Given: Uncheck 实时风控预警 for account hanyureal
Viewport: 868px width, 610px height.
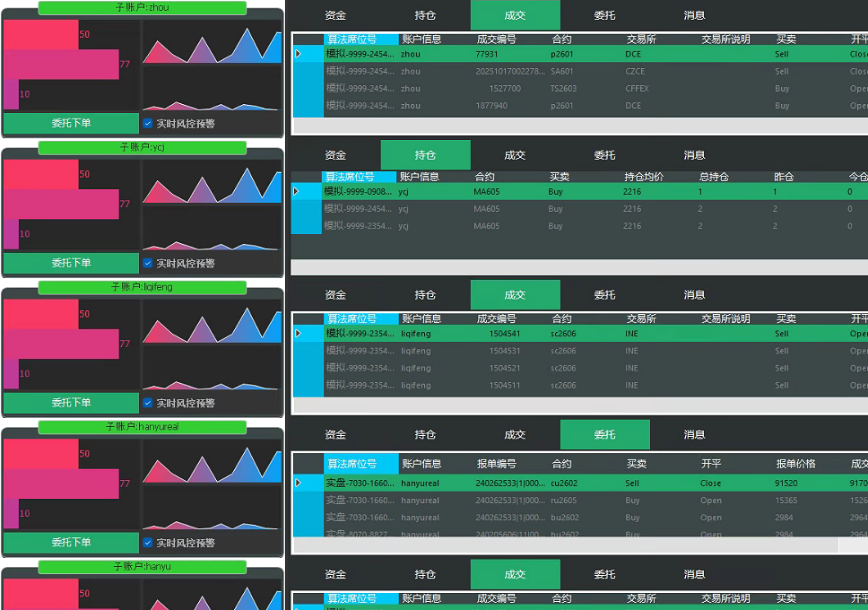Looking at the screenshot, I should tap(148, 543).
